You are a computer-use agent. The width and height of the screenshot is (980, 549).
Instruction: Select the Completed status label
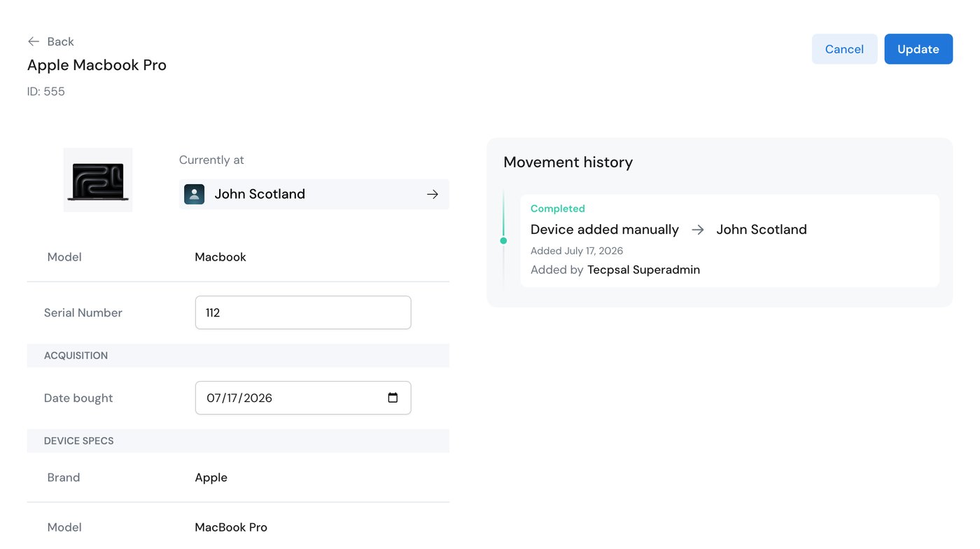[558, 209]
